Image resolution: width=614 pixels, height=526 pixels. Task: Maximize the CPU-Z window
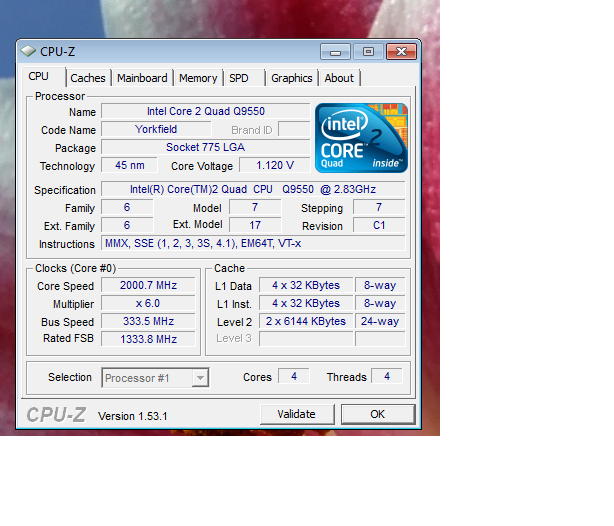click(x=368, y=52)
